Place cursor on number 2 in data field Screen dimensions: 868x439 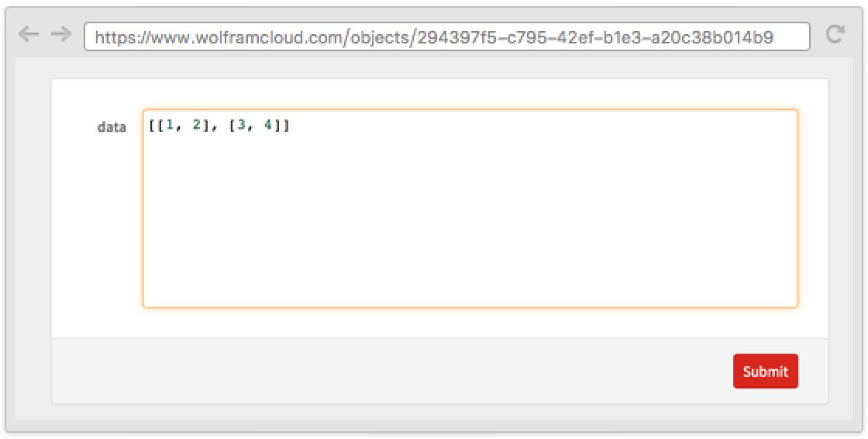(197, 126)
